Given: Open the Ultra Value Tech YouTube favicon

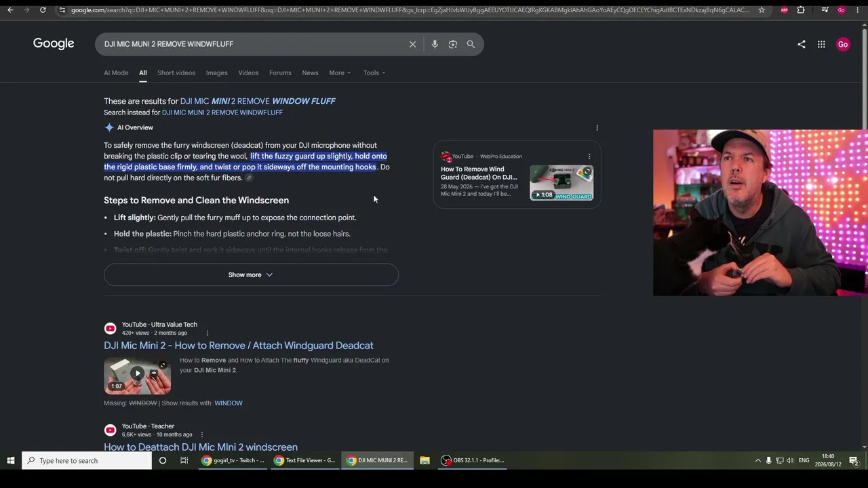Looking at the screenshot, I should (x=110, y=329).
